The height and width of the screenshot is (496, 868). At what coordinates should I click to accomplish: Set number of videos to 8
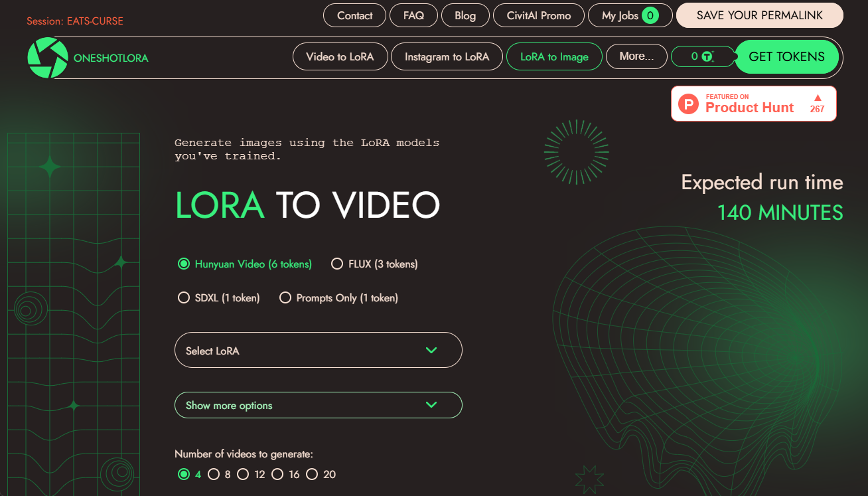(214, 474)
